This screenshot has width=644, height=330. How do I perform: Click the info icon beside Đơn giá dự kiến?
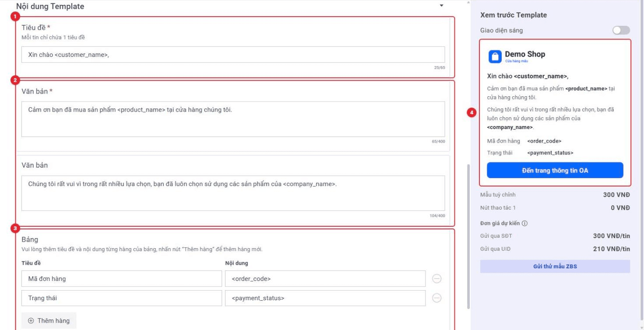[x=524, y=223]
